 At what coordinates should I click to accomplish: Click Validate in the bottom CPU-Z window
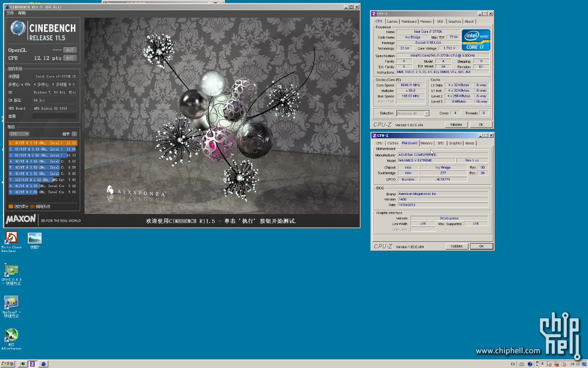coord(457,246)
